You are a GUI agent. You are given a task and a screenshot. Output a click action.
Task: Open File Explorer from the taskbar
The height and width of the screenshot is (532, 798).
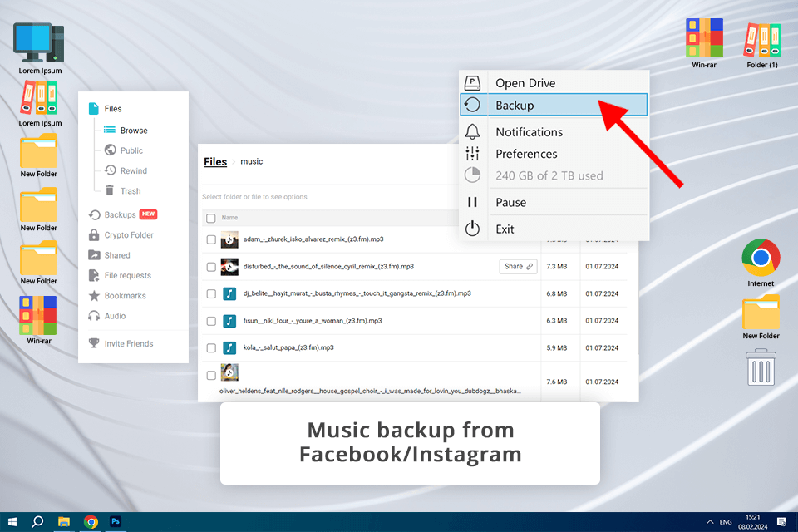pyautogui.click(x=64, y=522)
